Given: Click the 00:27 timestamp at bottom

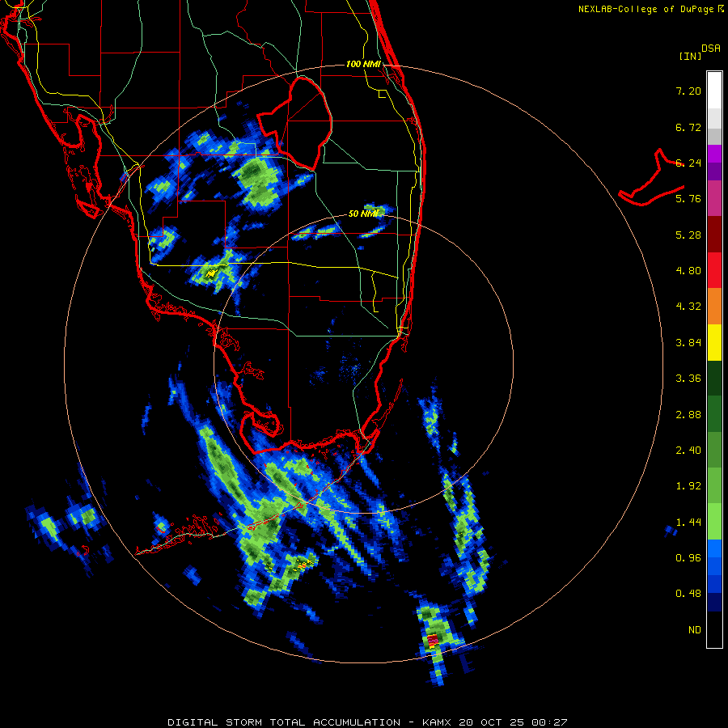Looking at the screenshot, I should 549,722.
